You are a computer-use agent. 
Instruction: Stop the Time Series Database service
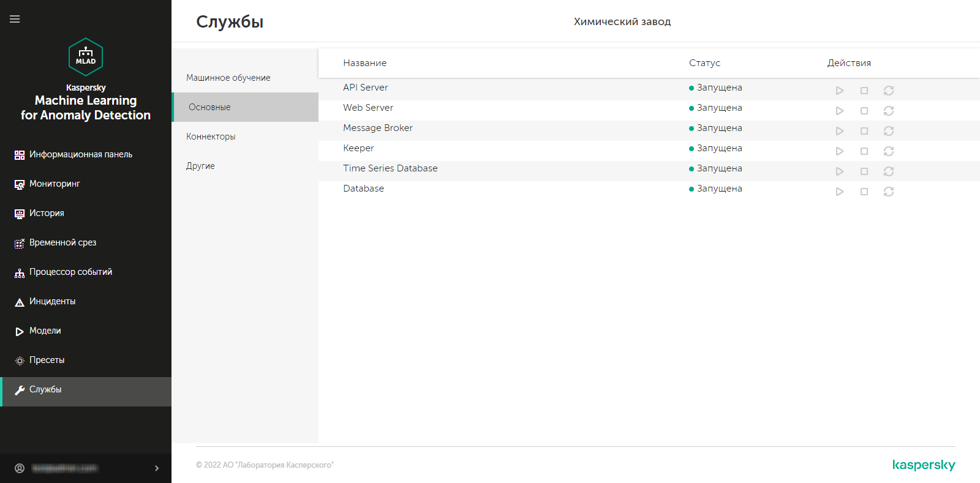(x=864, y=171)
